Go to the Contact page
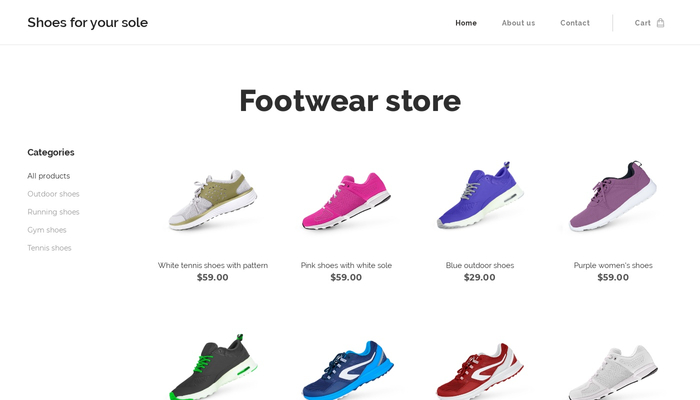Viewport: 700px width, 400px height. coord(575,23)
